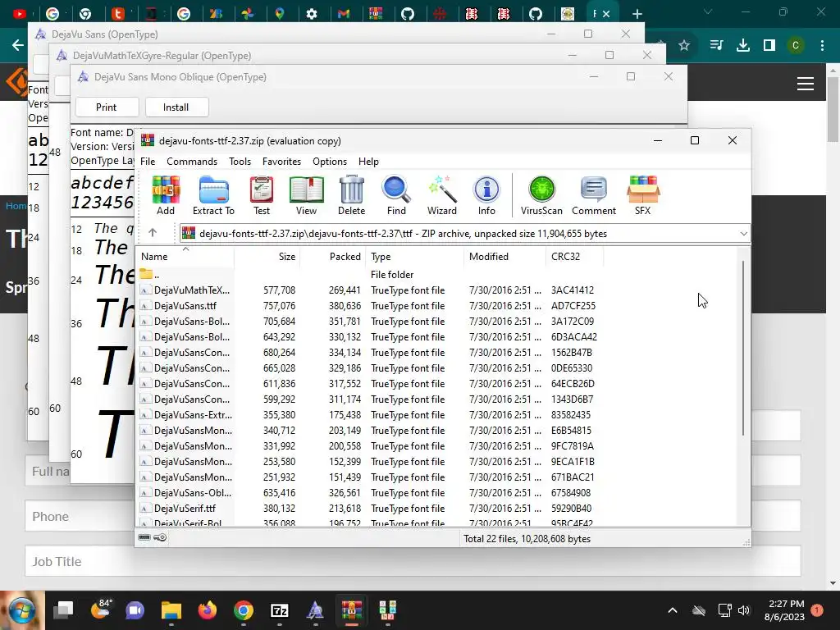Sort by the CRC32 column header

tap(574, 257)
